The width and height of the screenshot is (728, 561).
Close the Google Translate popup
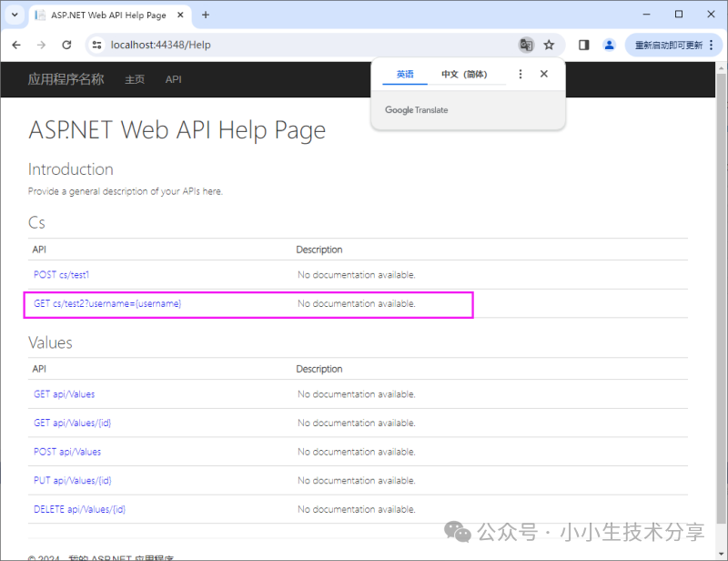(x=544, y=75)
